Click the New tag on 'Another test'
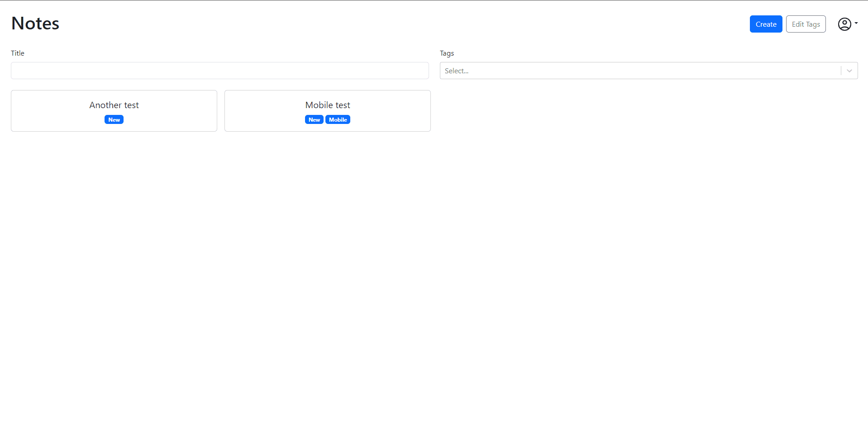 click(114, 120)
